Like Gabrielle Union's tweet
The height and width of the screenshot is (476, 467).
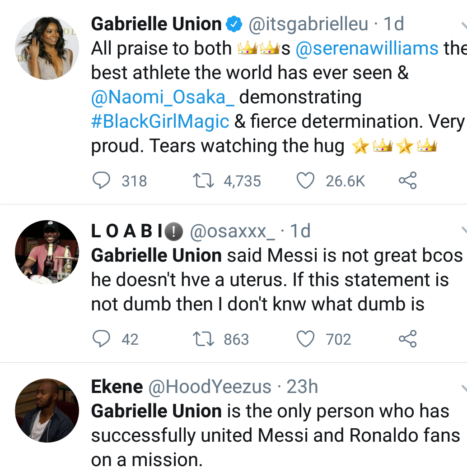(305, 181)
